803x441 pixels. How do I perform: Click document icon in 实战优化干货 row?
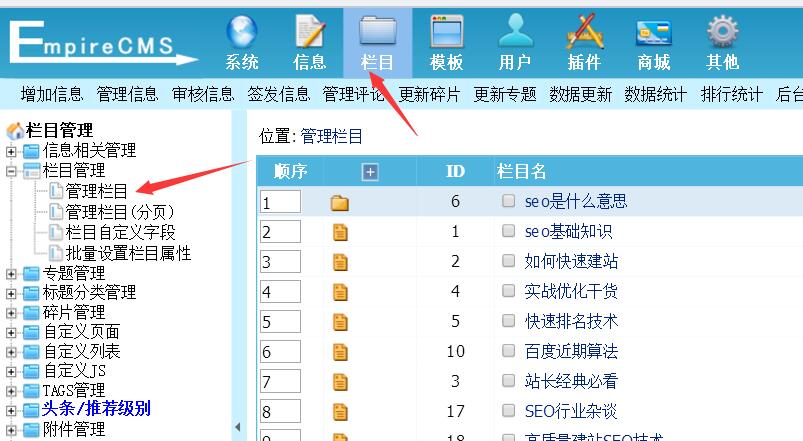coord(340,292)
